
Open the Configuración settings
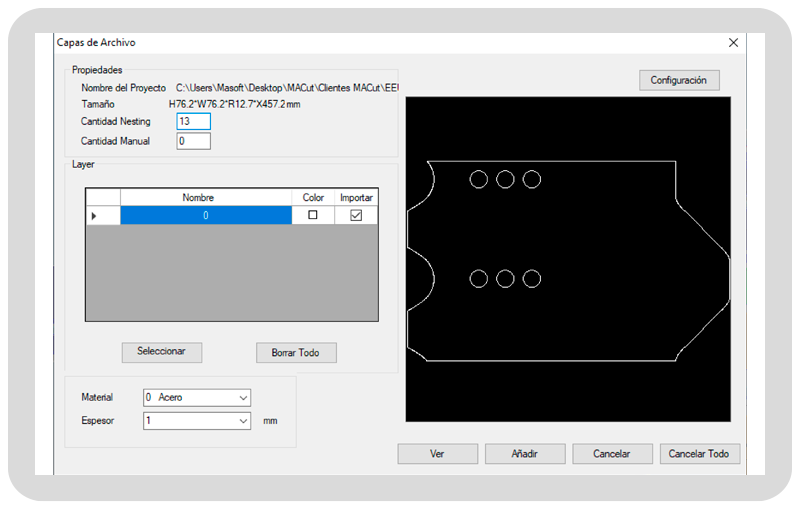(x=678, y=80)
